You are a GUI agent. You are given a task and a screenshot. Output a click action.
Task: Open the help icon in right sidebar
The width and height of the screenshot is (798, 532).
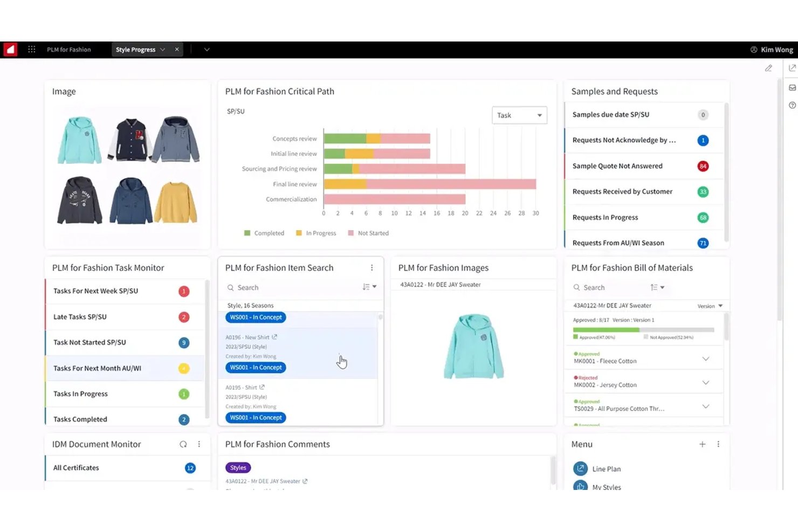click(x=792, y=105)
